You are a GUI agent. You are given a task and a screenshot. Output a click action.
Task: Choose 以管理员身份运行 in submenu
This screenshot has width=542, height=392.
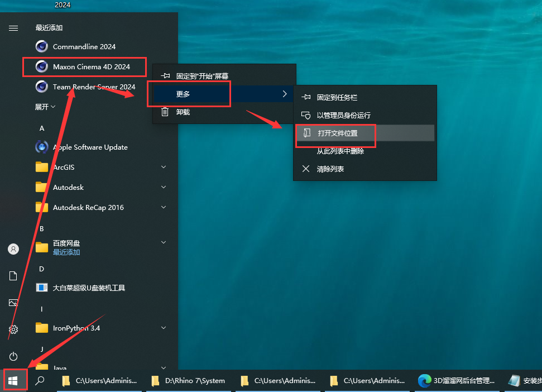[x=365, y=115]
